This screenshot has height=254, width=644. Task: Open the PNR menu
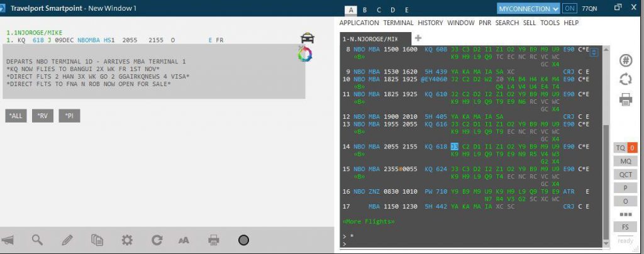point(485,23)
